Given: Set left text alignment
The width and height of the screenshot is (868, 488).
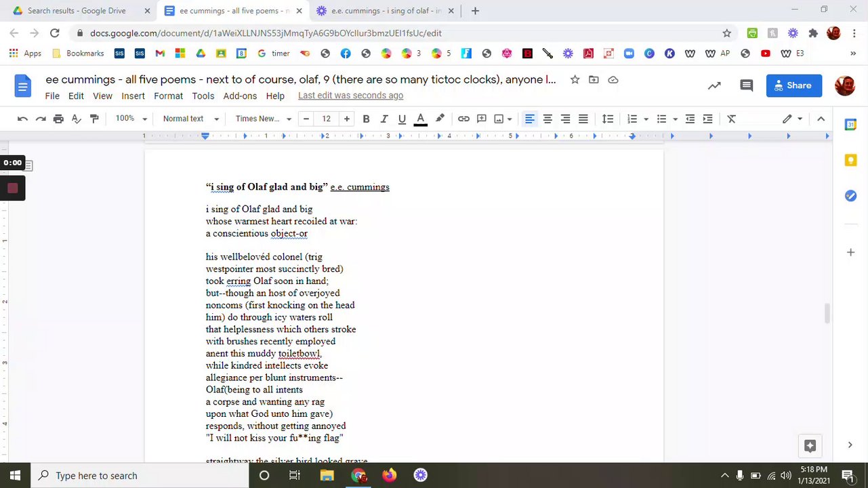Looking at the screenshot, I should click(530, 119).
